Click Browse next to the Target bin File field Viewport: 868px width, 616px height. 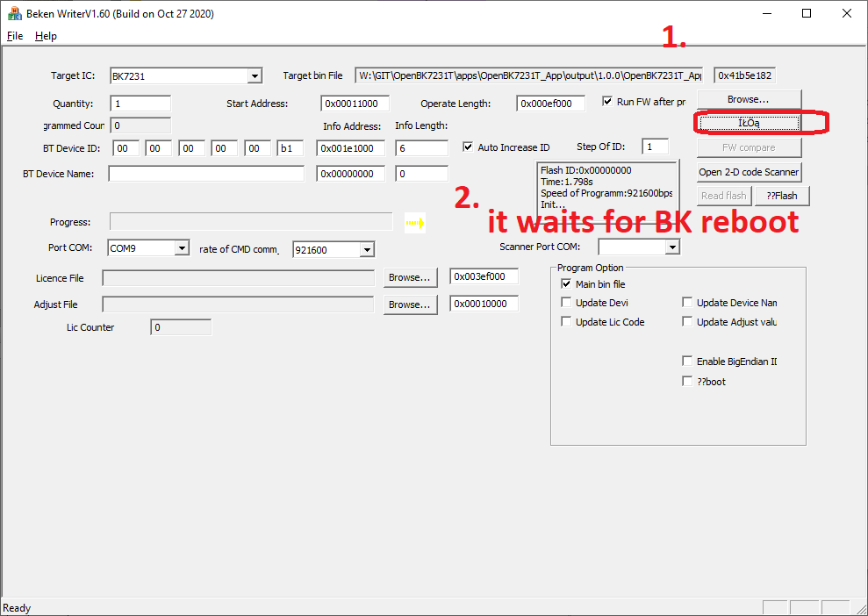click(748, 98)
